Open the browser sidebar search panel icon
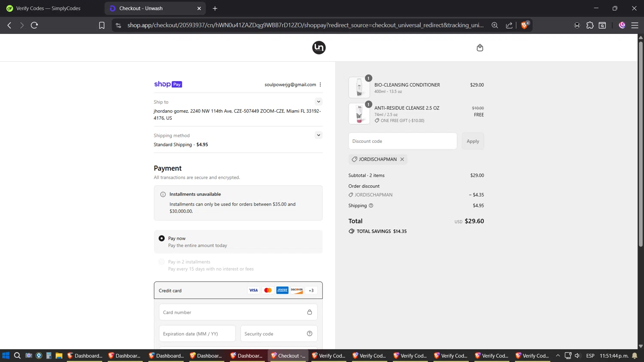The height and width of the screenshot is (362, 644). [x=602, y=25]
